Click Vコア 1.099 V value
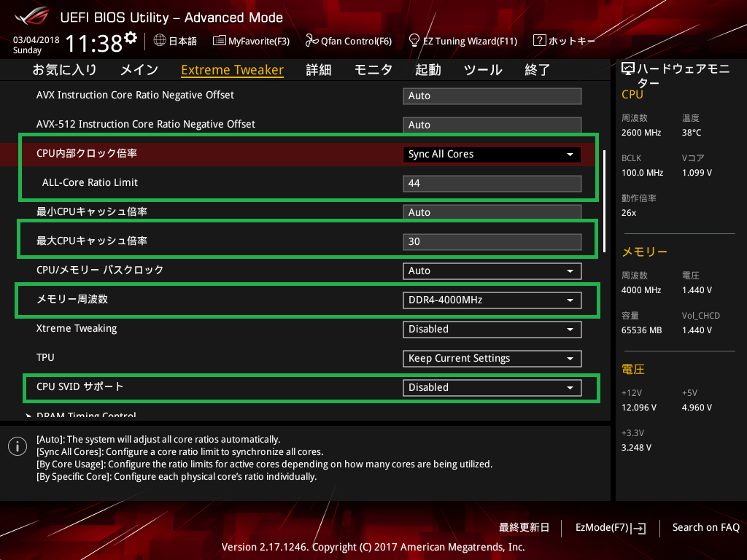 (697, 173)
